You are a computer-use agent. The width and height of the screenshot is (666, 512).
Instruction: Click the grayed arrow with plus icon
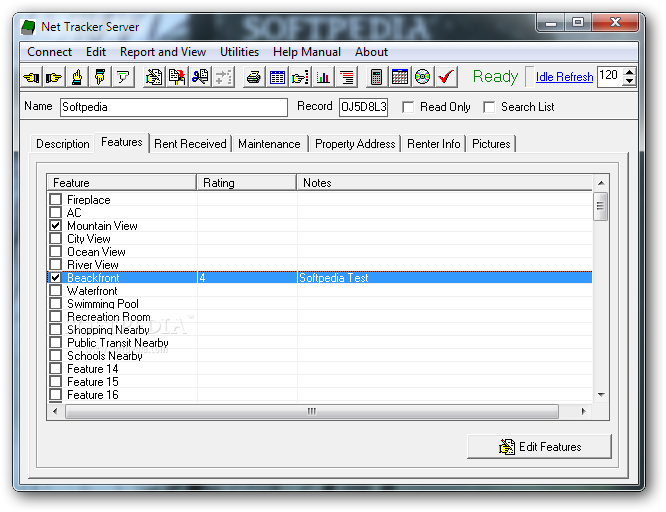coord(223,77)
